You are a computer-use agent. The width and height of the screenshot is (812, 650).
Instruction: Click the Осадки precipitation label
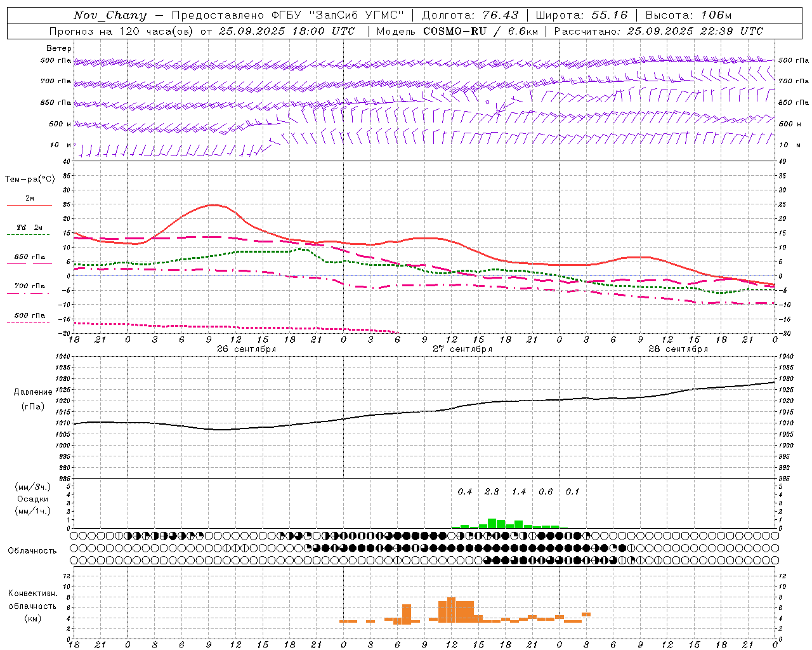[32, 499]
